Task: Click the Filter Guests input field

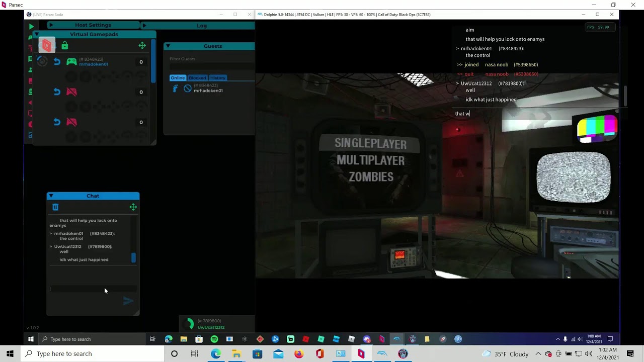Action: [211, 66]
